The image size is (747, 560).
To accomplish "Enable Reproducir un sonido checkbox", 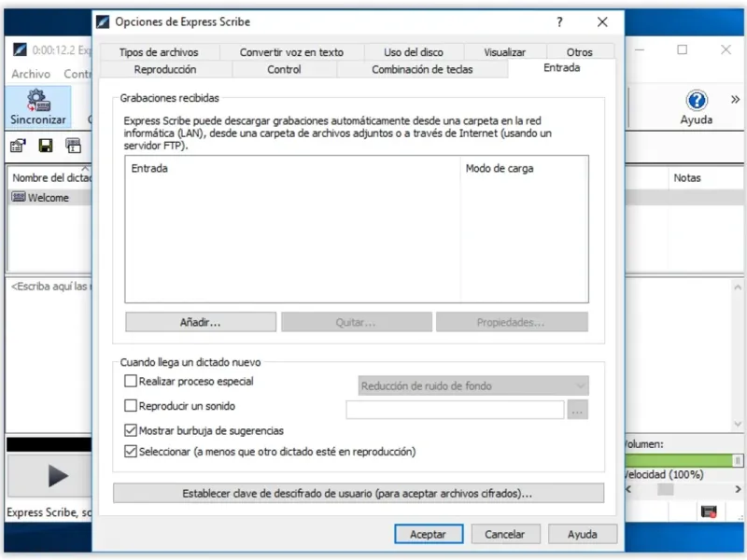I will pyautogui.click(x=130, y=406).
